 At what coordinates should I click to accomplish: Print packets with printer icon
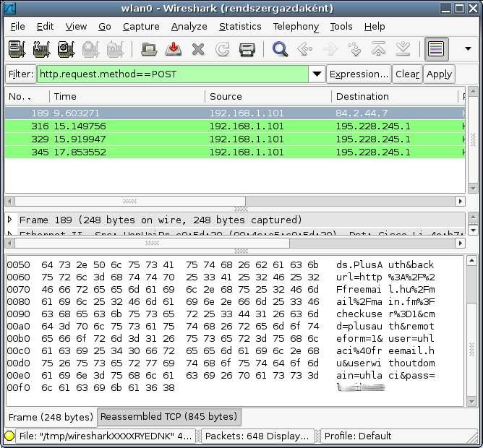tap(247, 49)
